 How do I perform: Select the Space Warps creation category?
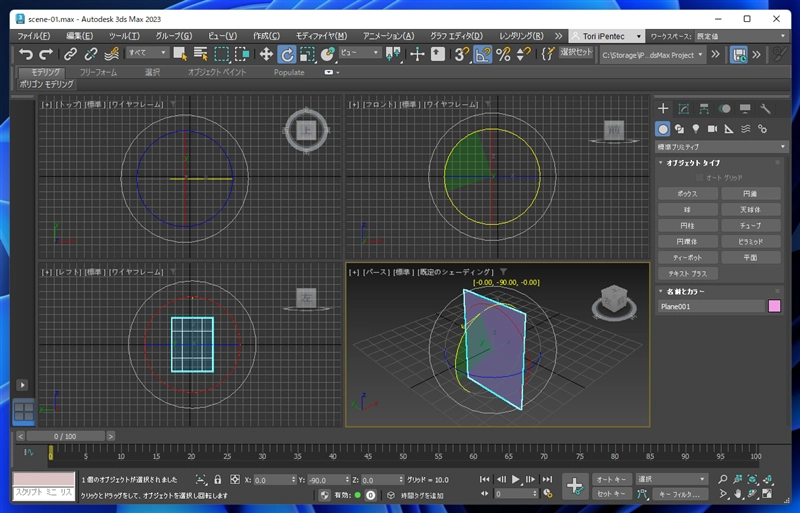pos(745,129)
